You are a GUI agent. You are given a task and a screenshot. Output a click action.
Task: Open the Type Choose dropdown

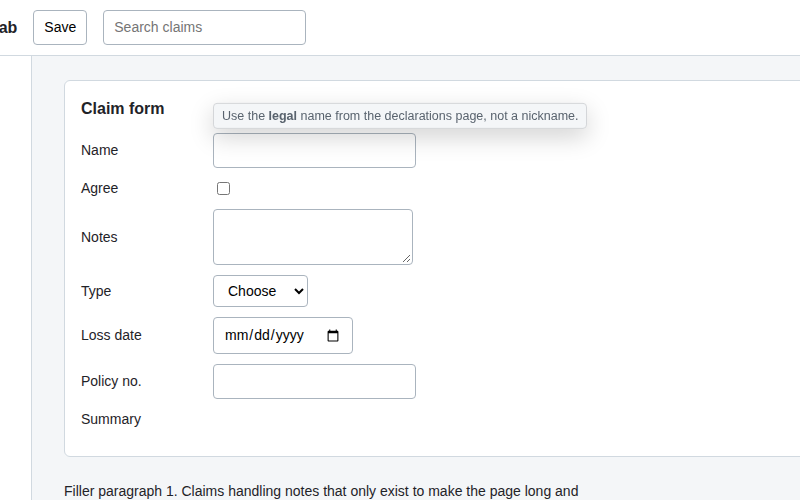point(260,291)
